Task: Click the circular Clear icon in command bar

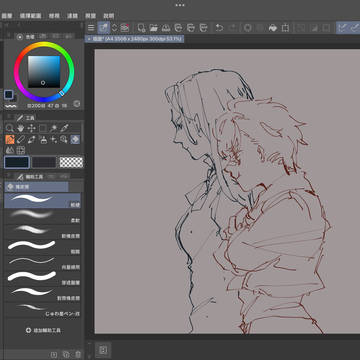Action: (247, 28)
